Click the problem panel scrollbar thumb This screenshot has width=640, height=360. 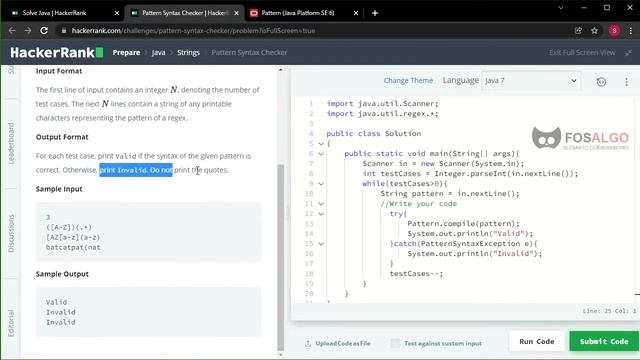(280, 257)
